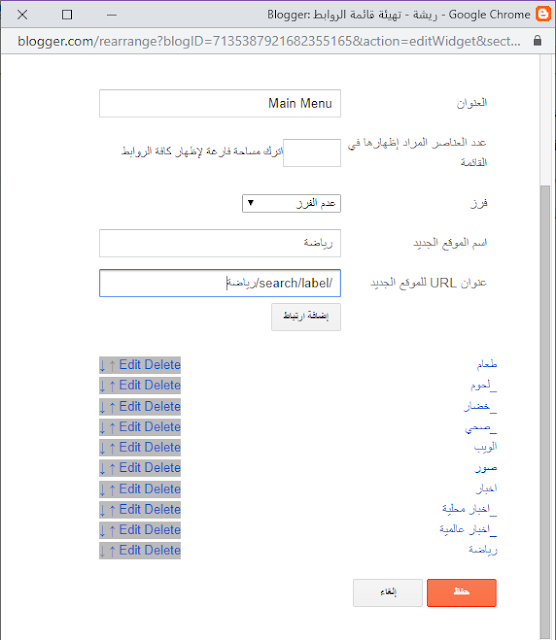Open the رياضة link name in list
Image resolution: width=556 pixels, height=640 pixels.
coord(483,550)
